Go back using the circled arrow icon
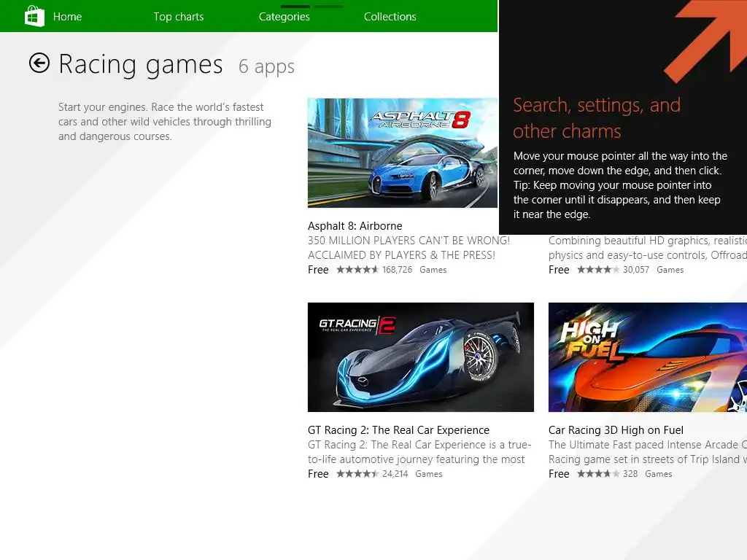This screenshot has height=560, width=747. [x=39, y=63]
